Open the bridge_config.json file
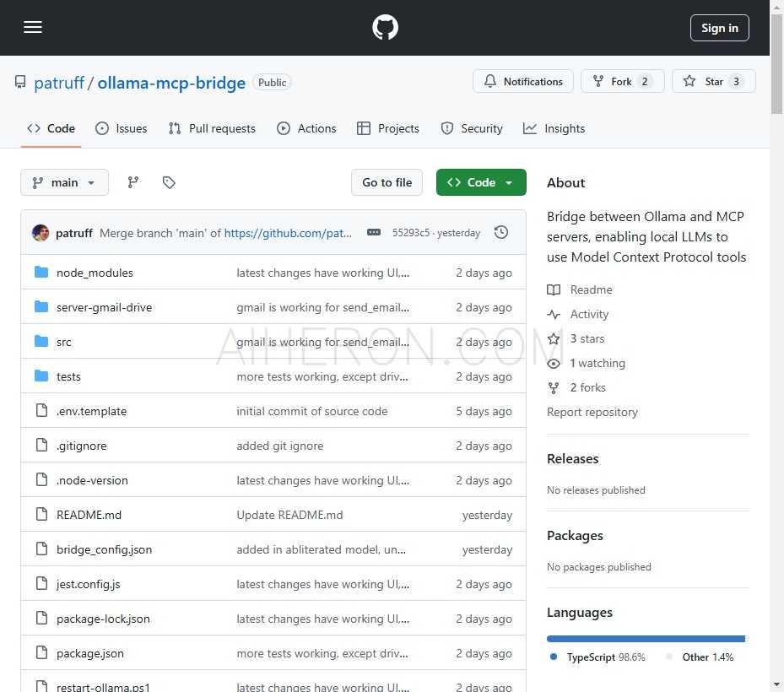The height and width of the screenshot is (692, 784). pyautogui.click(x=104, y=549)
